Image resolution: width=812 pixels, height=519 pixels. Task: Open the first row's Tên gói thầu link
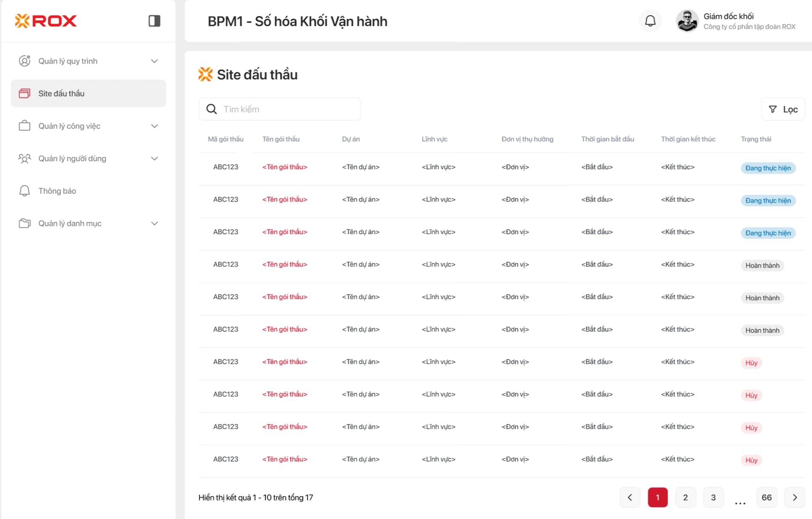284,167
